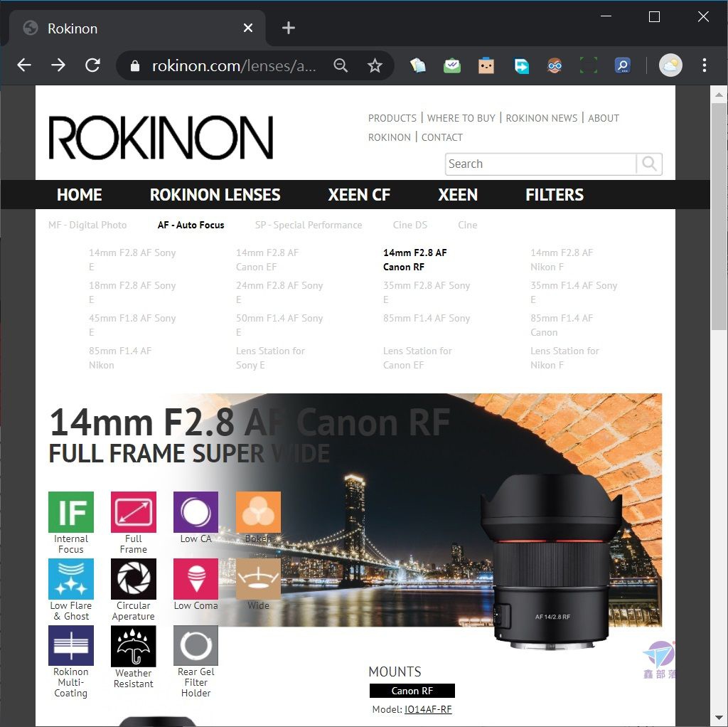The image size is (728, 727).
Task: Click the website search magnifier button
Action: click(x=649, y=164)
